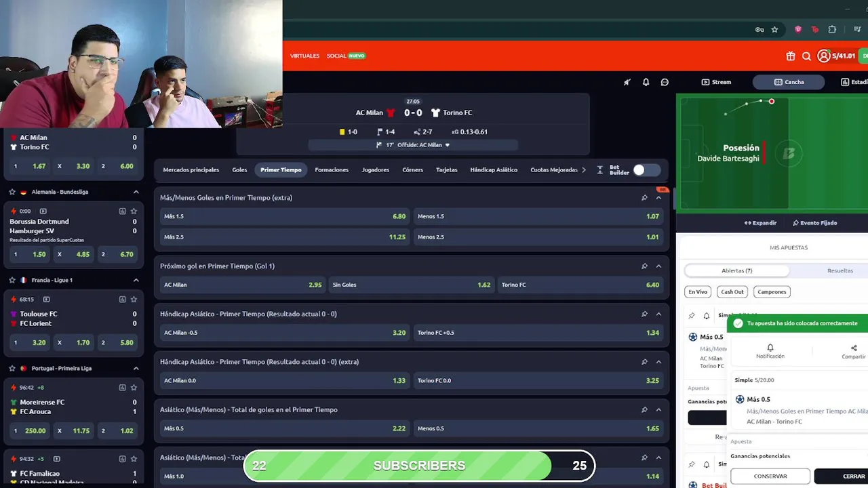Open the browser extensions puzzle icon

(x=832, y=30)
